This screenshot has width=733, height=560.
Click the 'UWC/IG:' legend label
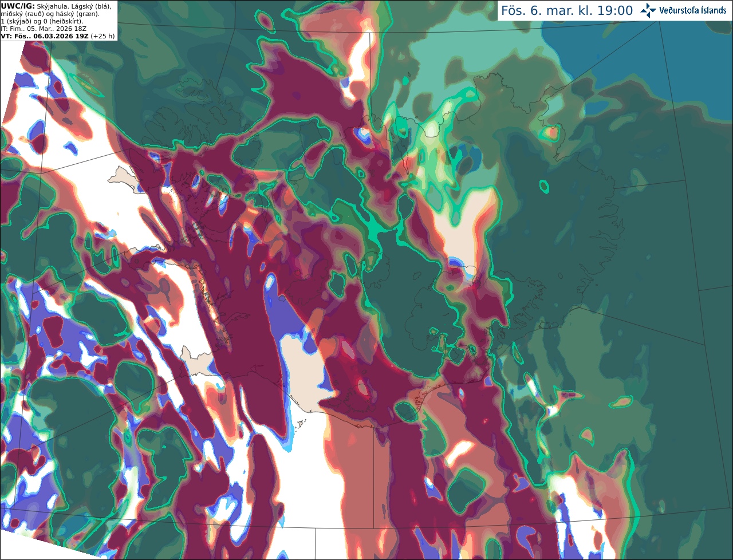coord(18,6)
